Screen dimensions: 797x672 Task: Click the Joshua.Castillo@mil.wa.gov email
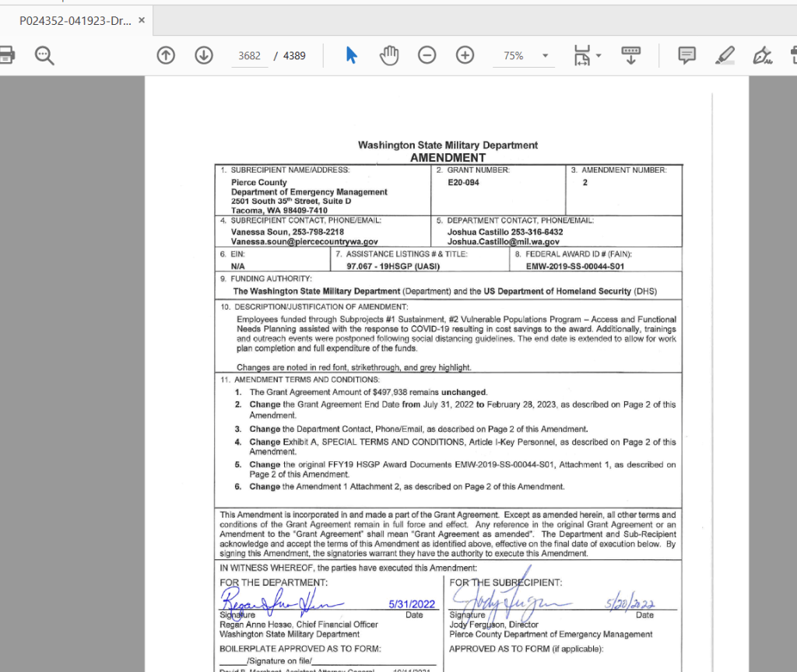[x=503, y=242]
